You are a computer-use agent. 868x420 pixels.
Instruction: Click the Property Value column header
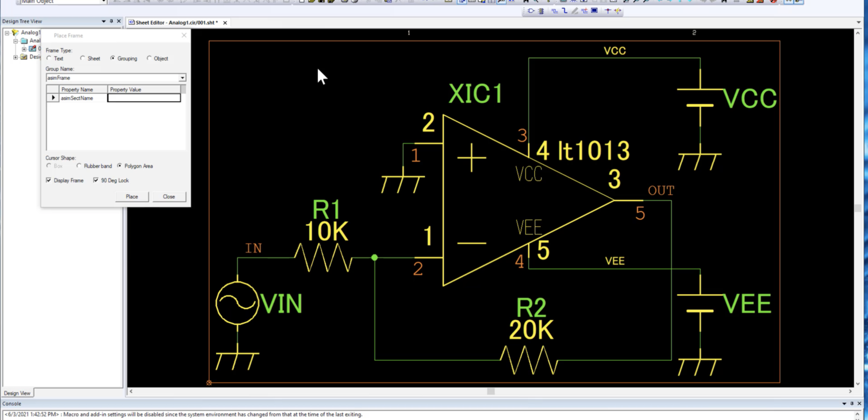tap(144, 90)
